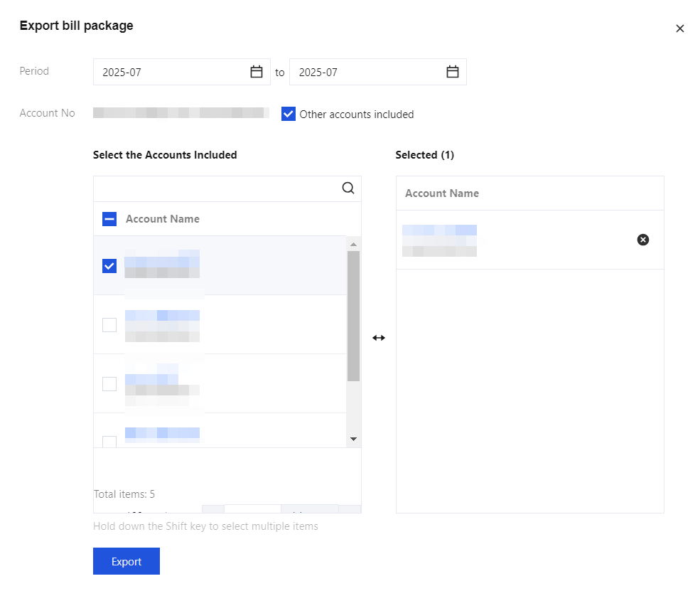The width and height of the screenshot is (700, 591).
Task: Check the third account's checkbox
Action: [x=109, y=384]
